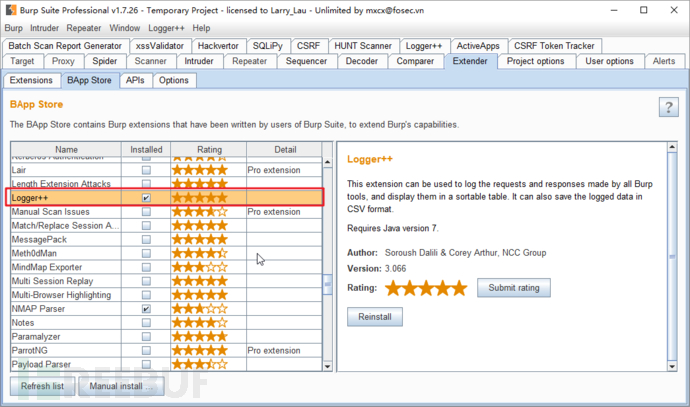Switch to the Sequencer tab

click(x=306, y=61)
